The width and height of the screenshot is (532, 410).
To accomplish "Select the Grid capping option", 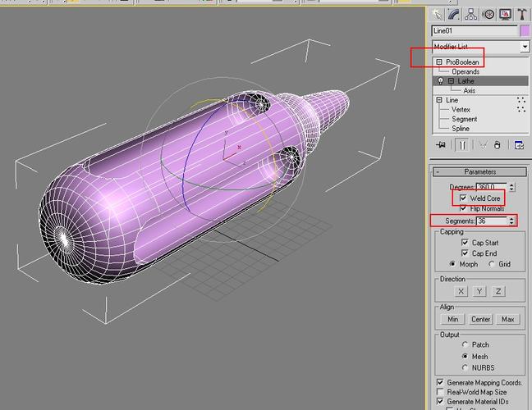I will click(x=491, y=263).
